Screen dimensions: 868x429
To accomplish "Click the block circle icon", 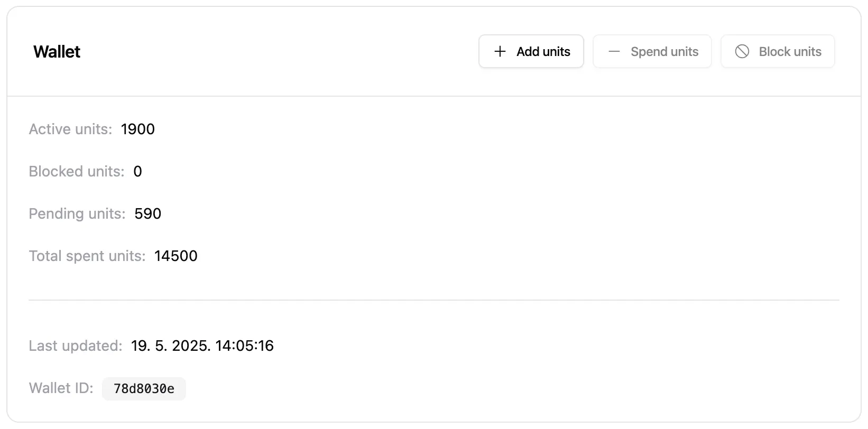I will pos(742,51).
